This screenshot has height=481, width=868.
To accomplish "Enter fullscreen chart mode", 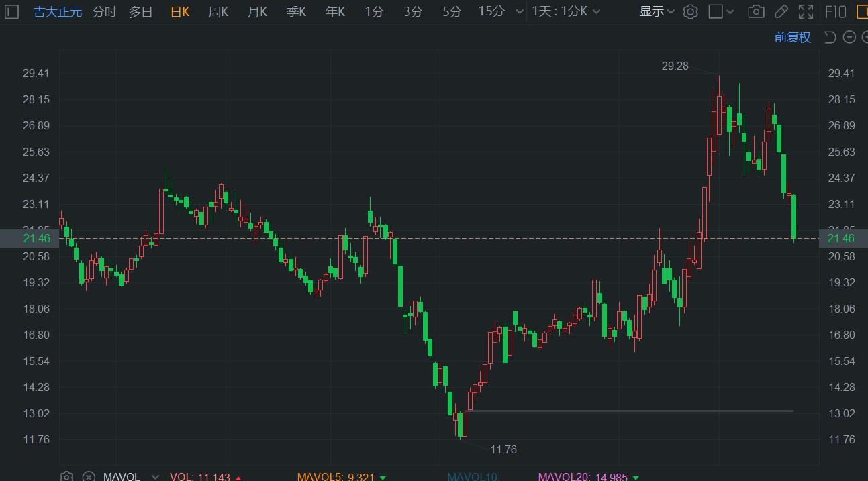I will click(x=806, y=11).
